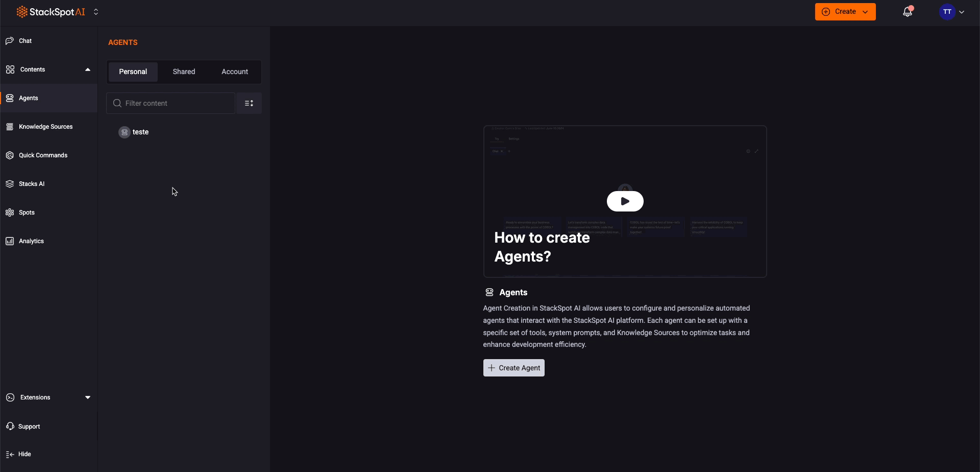Open Analytics from the sidebar
The width and height of the screenshot is (980, 472).
pos(31,241)
